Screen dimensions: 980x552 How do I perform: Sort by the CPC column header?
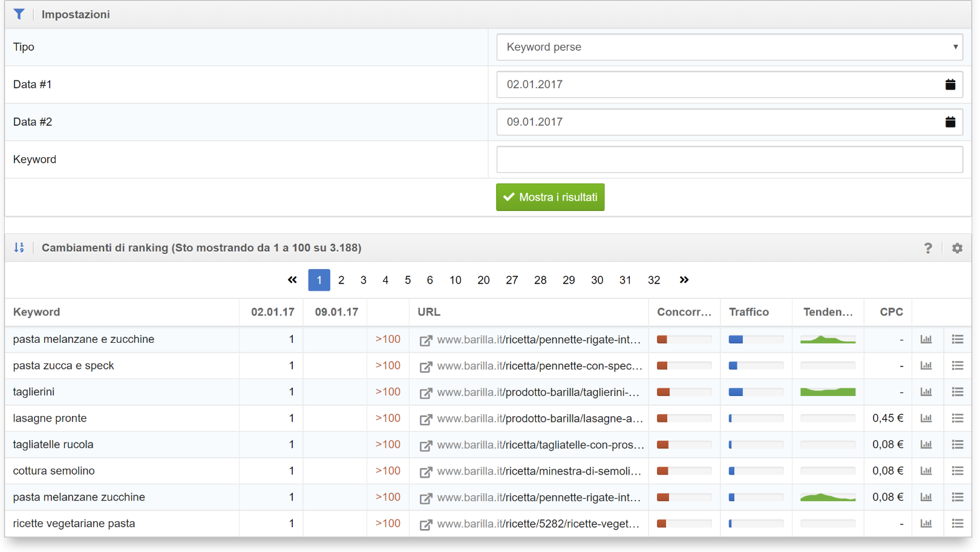coord(891,312)
